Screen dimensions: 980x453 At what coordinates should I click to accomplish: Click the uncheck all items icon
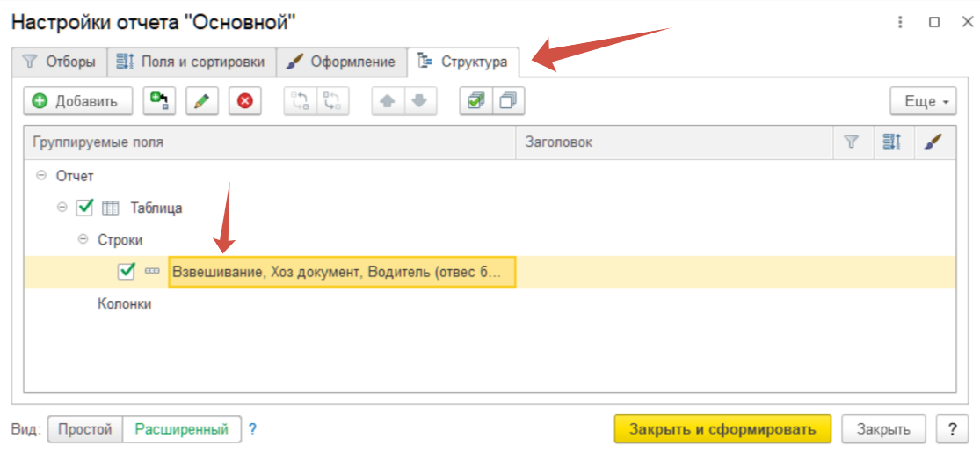[x=507, y=101]
